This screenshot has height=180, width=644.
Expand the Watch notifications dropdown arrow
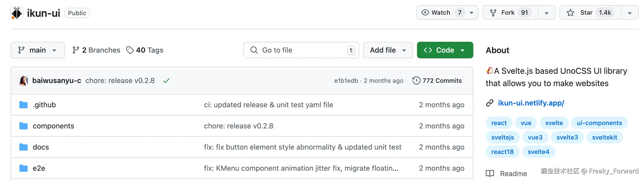pyautogui.click(x=472, y=13)
